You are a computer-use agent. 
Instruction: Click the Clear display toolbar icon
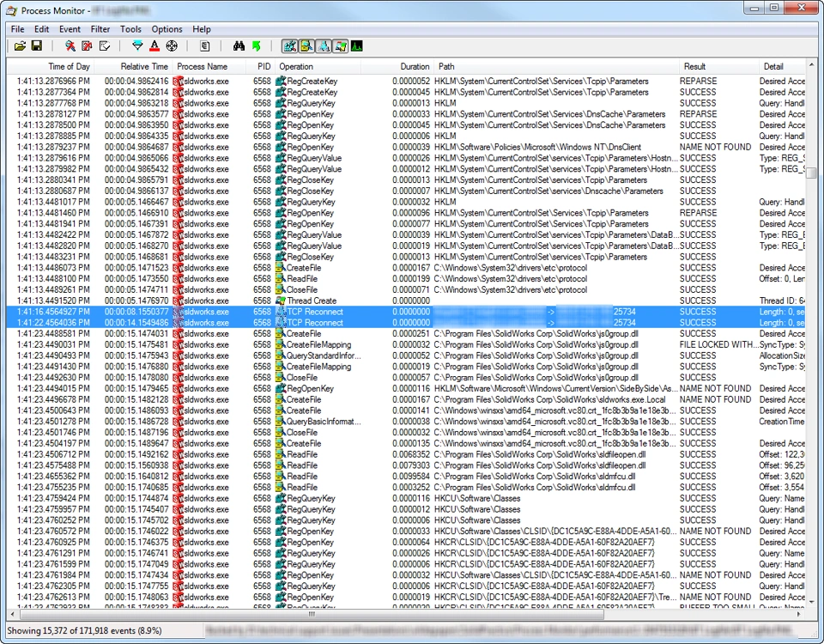click(x=104, y=46)
